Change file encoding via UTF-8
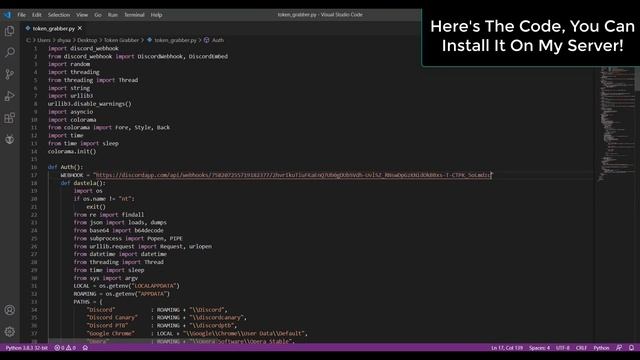 [562, 348]
